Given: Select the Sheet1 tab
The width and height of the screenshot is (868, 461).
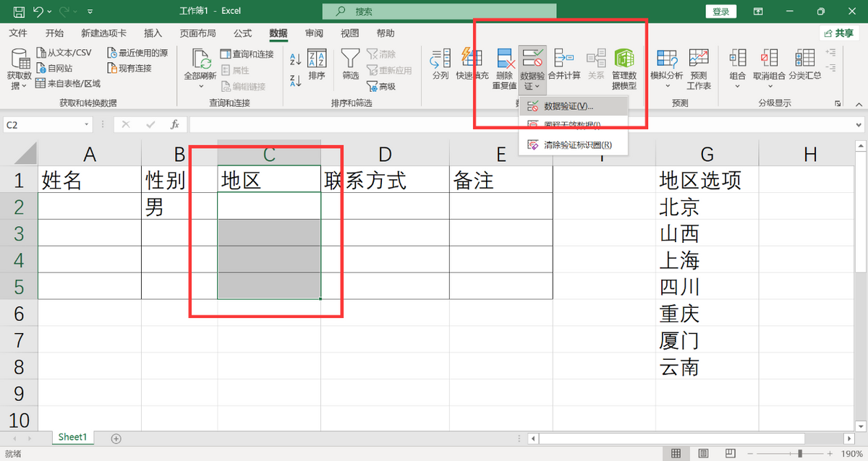Looking at the screenshot, I should coord(72,438).
